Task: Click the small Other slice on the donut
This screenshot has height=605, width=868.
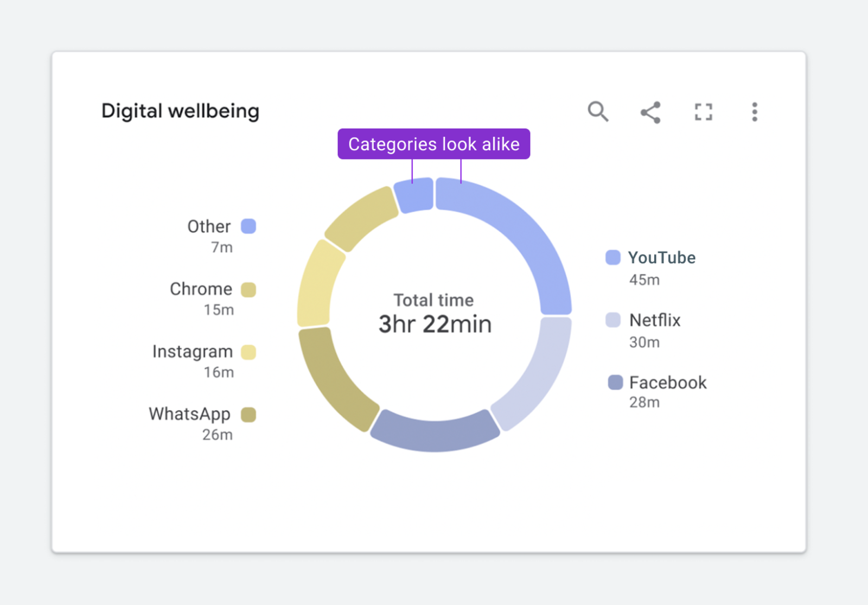Action: click(413, 194)
